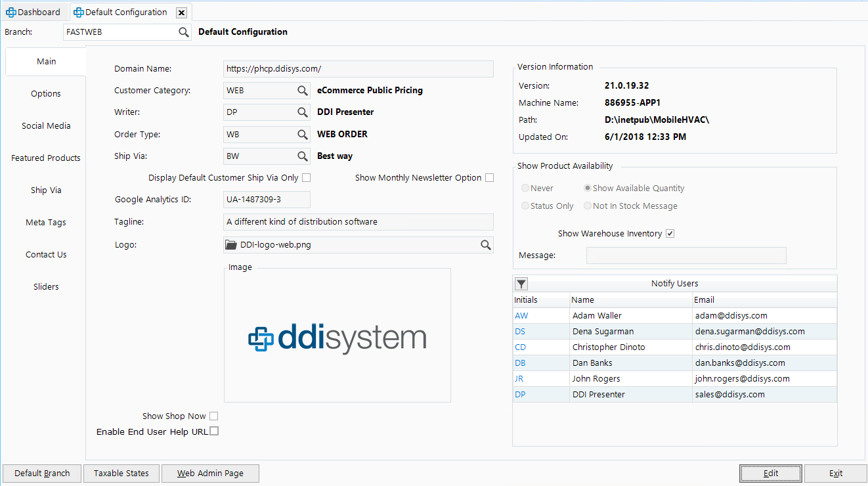Open the Ship Via code search

(302, 156)
